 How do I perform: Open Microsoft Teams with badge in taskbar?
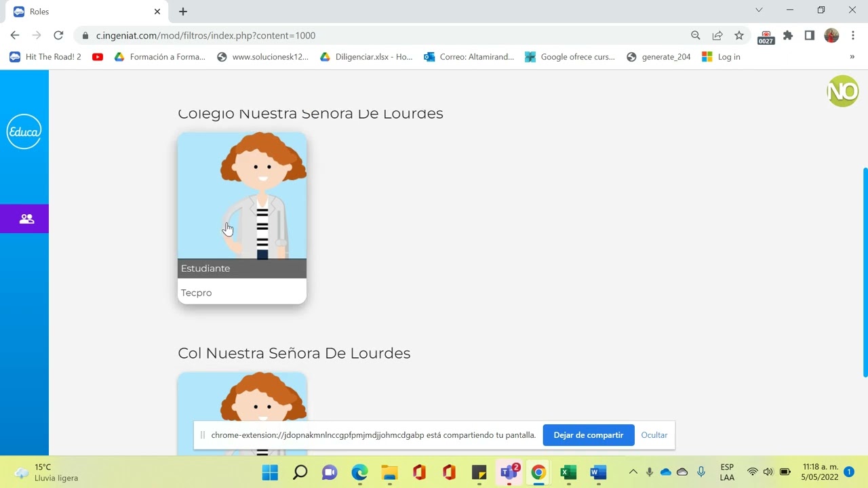[509, 472]
